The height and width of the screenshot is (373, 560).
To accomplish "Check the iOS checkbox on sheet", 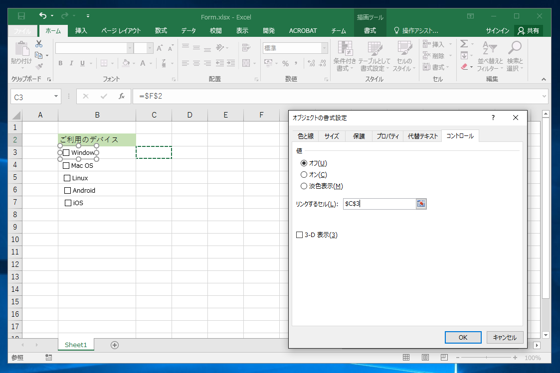I will 68,203.
